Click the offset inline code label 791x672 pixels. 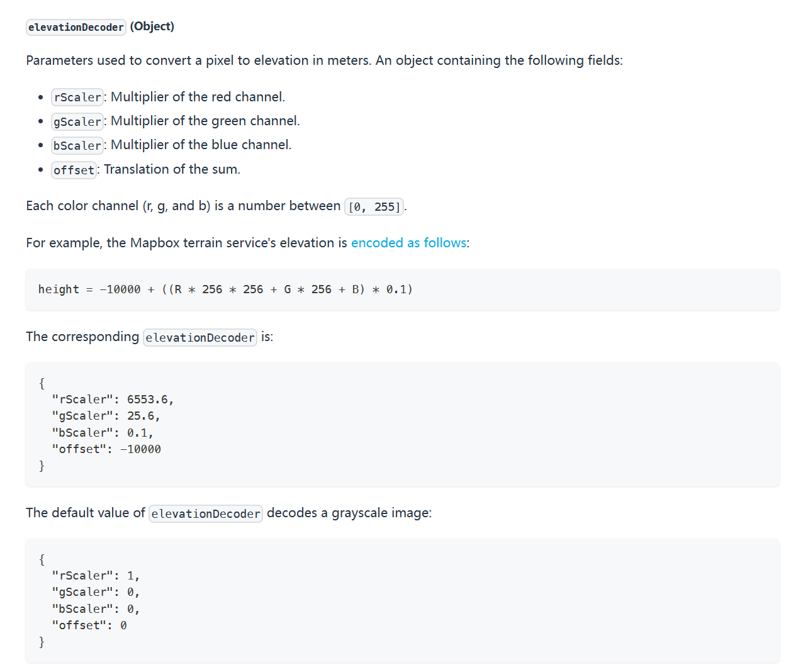pos(74,169)
